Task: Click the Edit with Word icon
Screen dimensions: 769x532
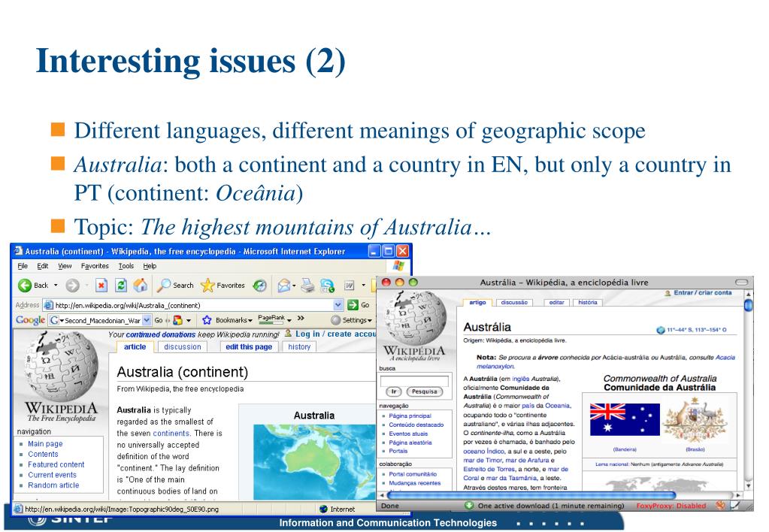Action: pos(350,286)
